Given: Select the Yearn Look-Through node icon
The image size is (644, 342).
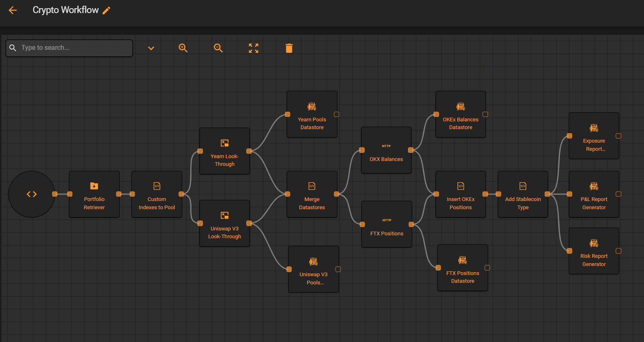Looking at the screenshot, I should [x=225, y=143].
